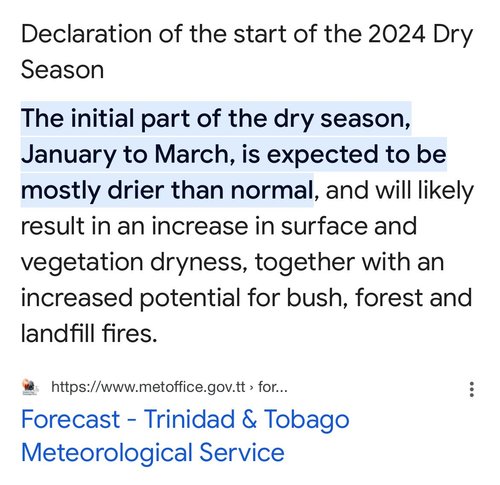Open the Forecast - Trinidad & Tobago link
500x485 pixels.
pyautogui.click(x=185, y=436)
